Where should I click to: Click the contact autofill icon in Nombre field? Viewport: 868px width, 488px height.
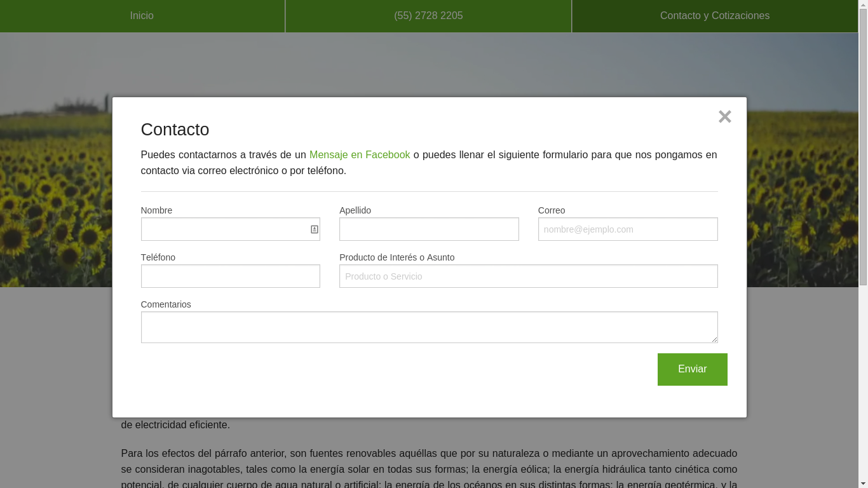tap(314, 229)
